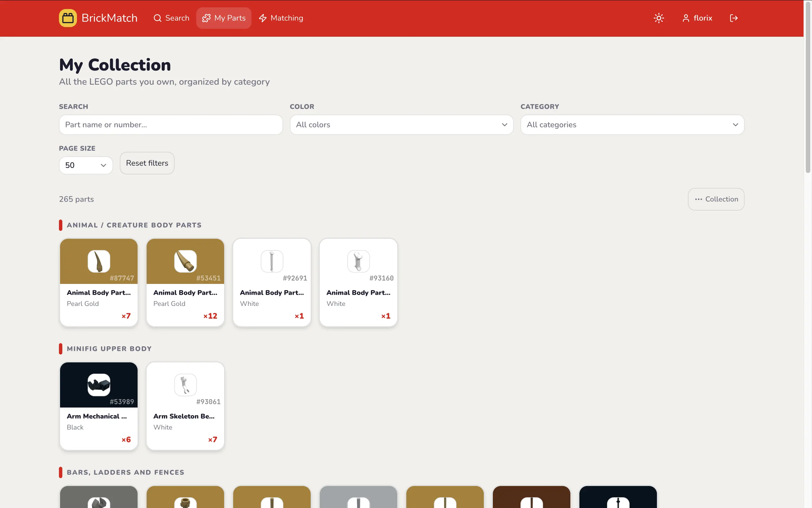Image resolution: width=812 pixels, height=508 pixels.
Task: Focus the part name or number search field
Action: pos(171,125)
